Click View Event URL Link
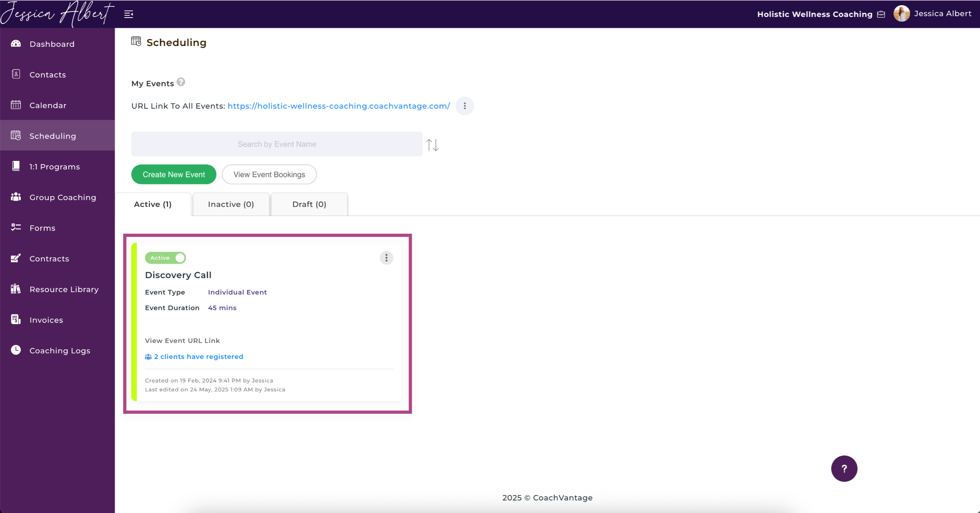980x513 pixels. pyautogui.click(x=182, y=341)
